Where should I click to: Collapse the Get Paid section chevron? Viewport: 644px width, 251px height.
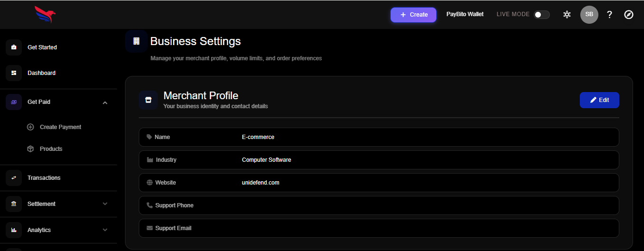pos(105,102)
